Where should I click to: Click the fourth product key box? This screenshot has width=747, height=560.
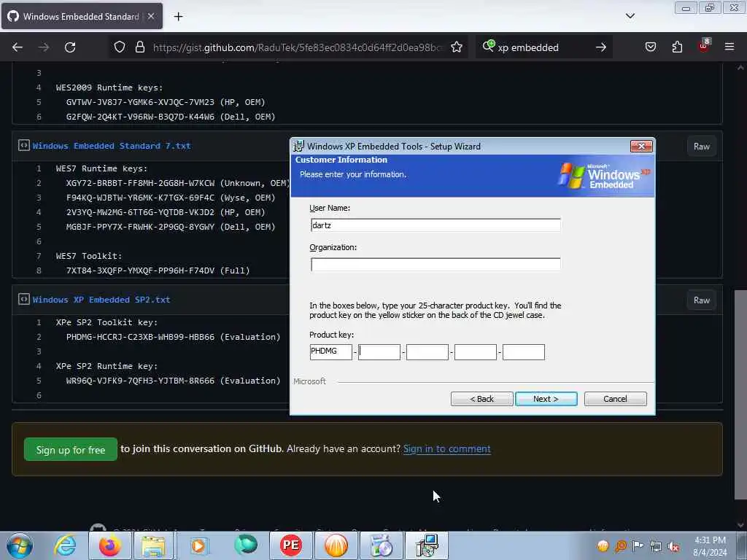476,352
